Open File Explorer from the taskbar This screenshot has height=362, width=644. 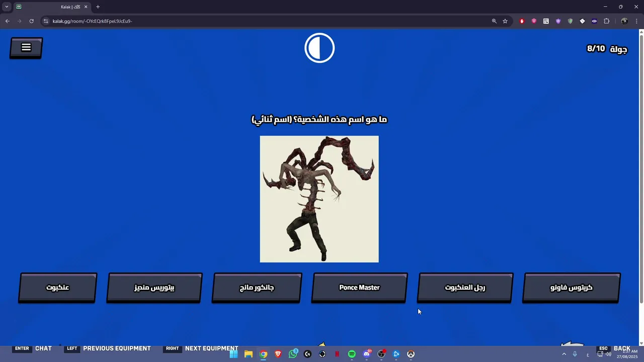click(x=249, y=354)
